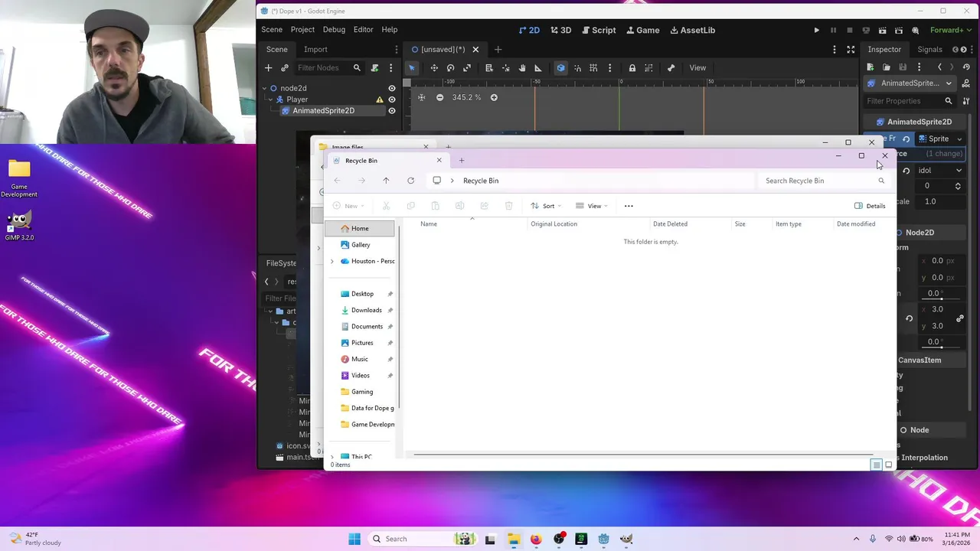Switch to the Signals tab
980x551 pixels.
click(929, 49)
